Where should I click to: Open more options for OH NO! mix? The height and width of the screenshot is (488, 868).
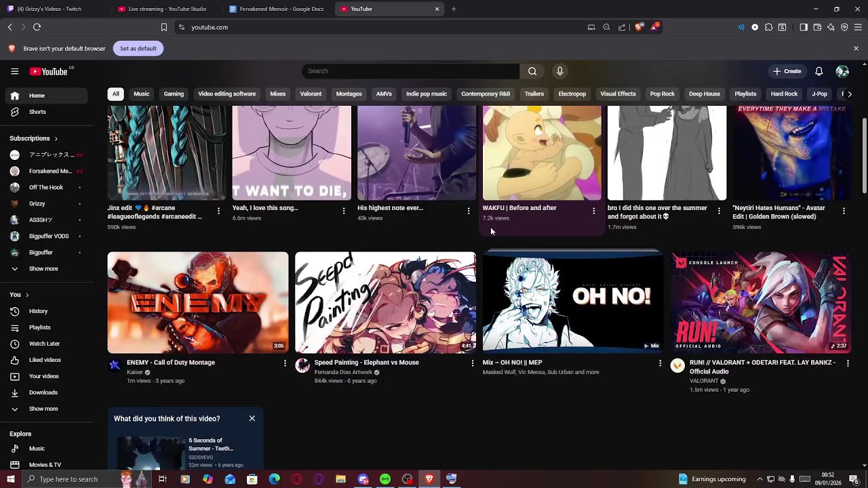click(x=660, y=363)
